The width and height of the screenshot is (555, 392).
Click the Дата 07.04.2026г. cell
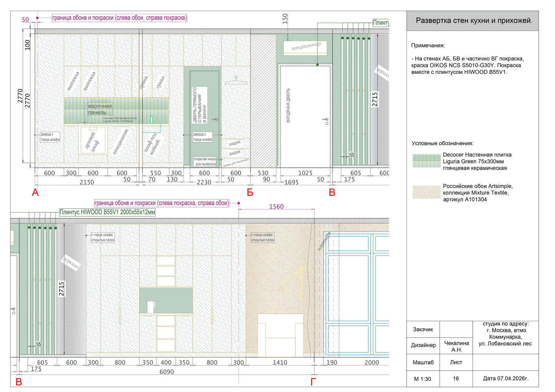[506, 378]
